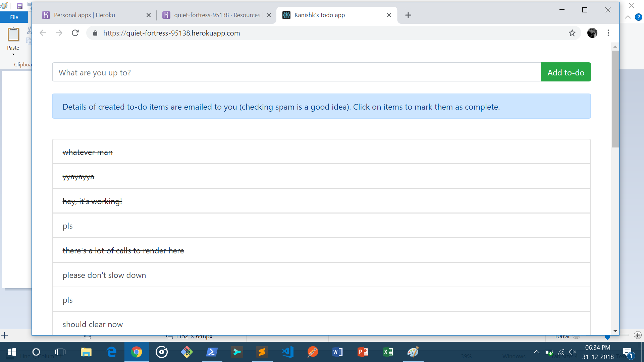Open Paint's File menu
644x362 pixels.
point(14,17)
